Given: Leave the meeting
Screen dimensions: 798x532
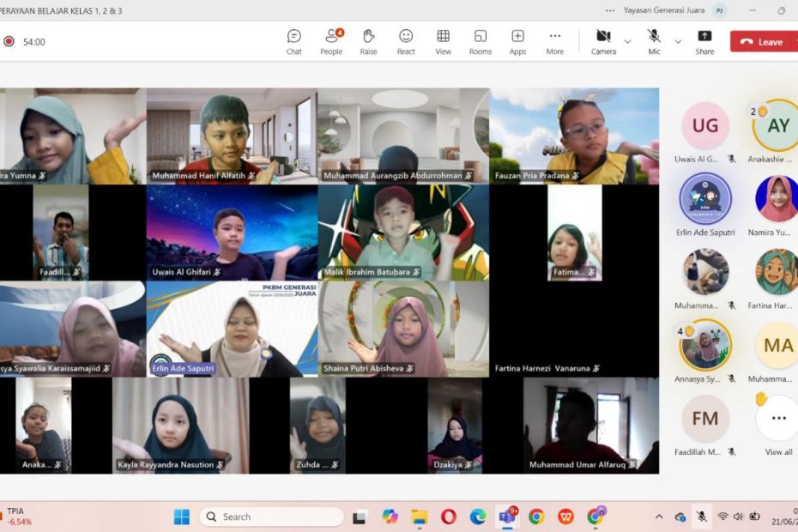Looking at the screenshot, I should click(x=762, y=41).
